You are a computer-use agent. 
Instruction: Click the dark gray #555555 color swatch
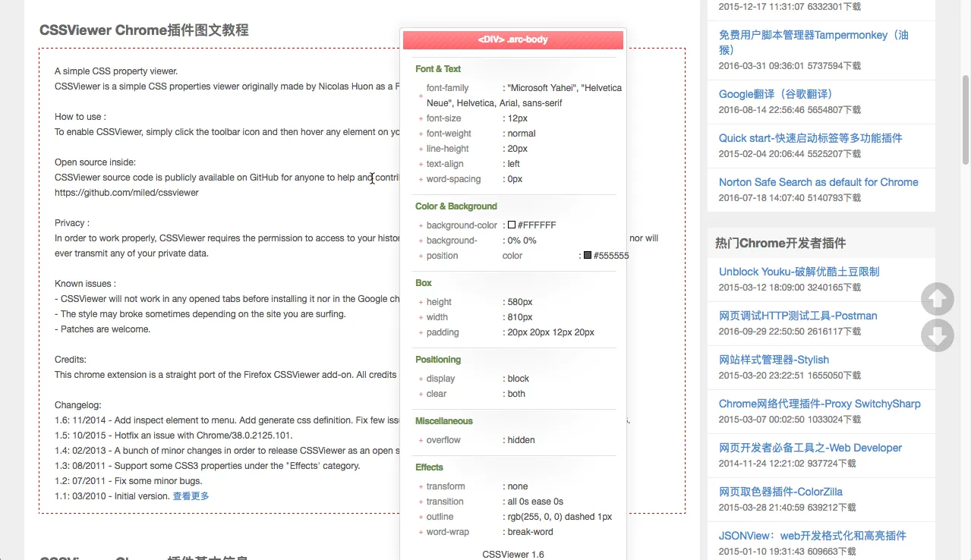coord(588,256)
